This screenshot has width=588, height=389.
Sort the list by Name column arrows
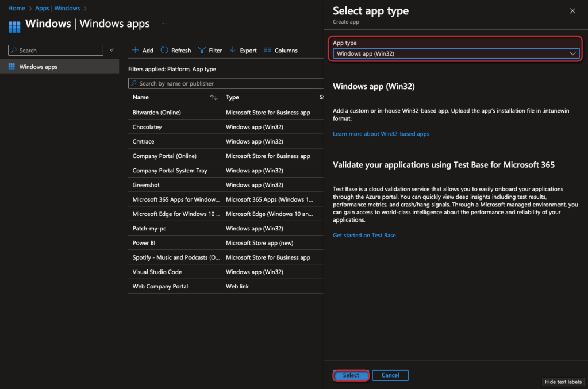click(x=213, y=98)
